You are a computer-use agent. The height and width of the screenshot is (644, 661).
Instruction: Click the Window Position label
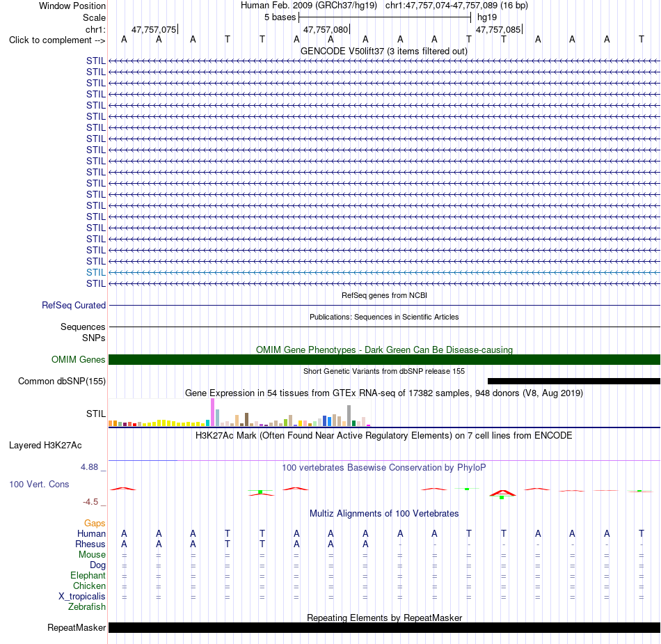point(72,6)
